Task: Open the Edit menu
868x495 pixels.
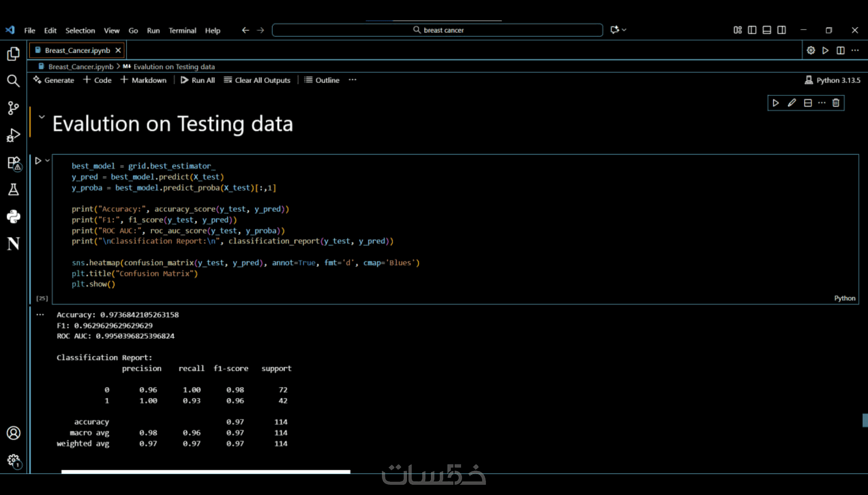Action: [50, 30]
